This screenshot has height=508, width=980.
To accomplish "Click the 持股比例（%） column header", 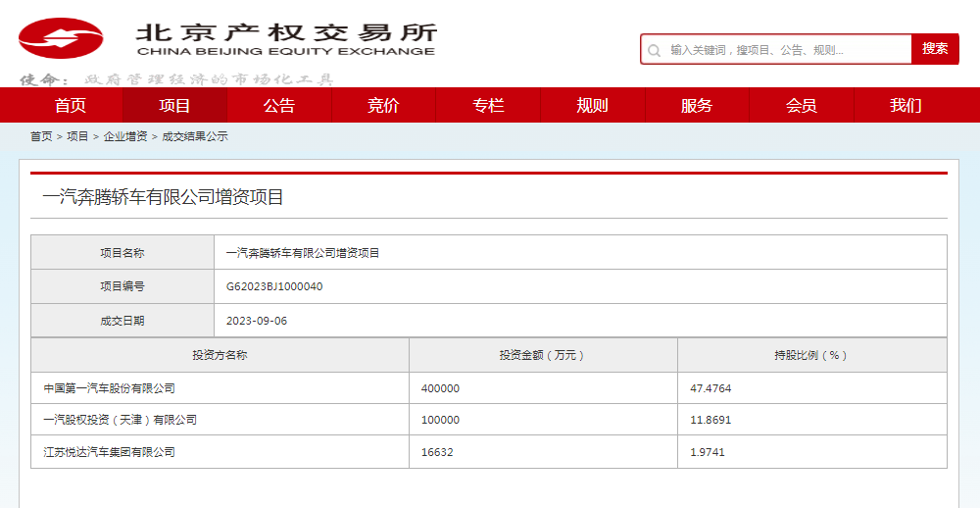I will pos(811,355).
